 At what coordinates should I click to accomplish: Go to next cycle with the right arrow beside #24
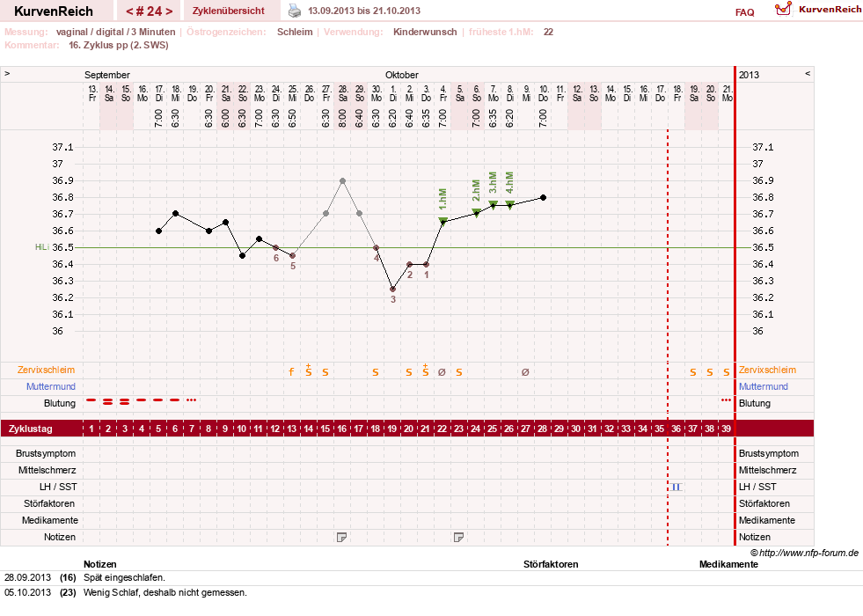(x=168, y=11)
